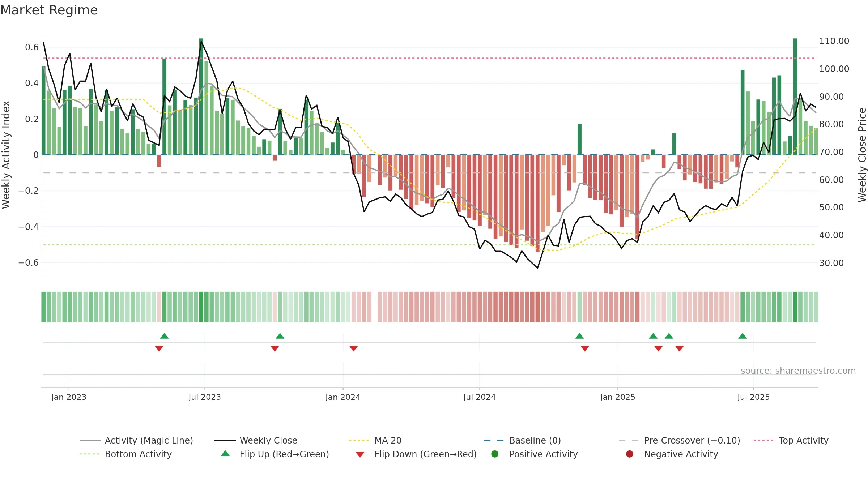Click the Jul 2024 x-axis label
Screen dimensions: 868x488
480,397
